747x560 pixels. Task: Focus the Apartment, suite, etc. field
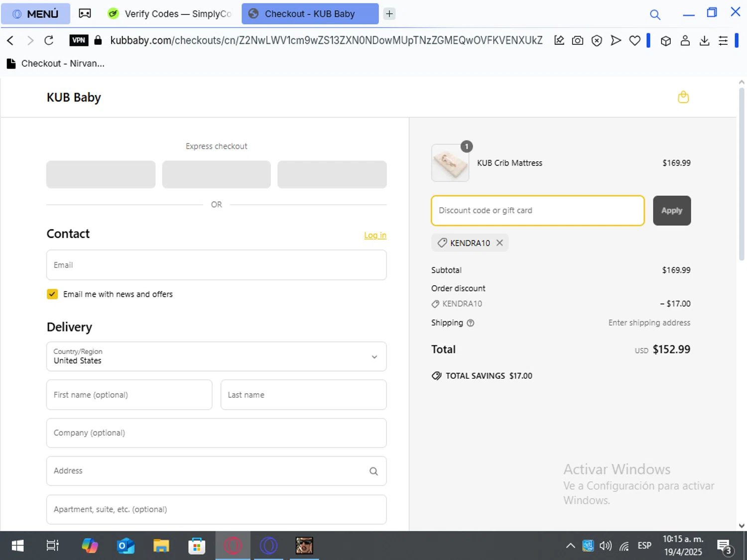tap(216, 509)
